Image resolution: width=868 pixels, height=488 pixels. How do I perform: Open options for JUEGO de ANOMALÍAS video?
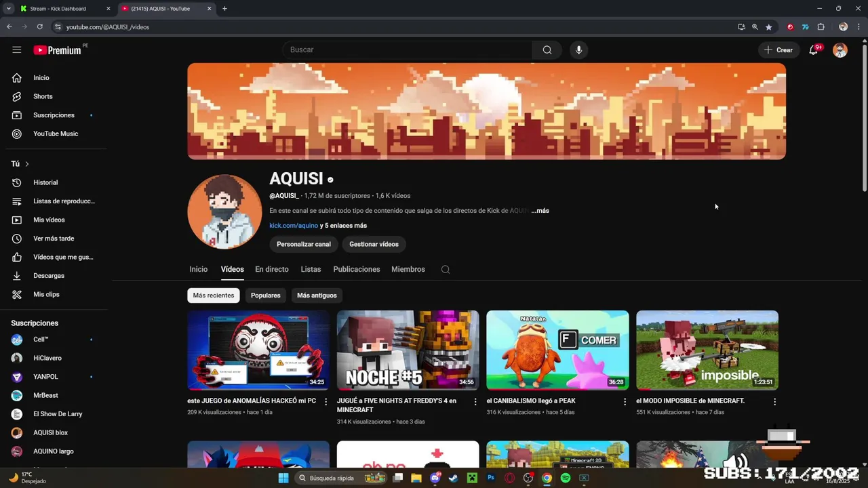tap(325, 401)
